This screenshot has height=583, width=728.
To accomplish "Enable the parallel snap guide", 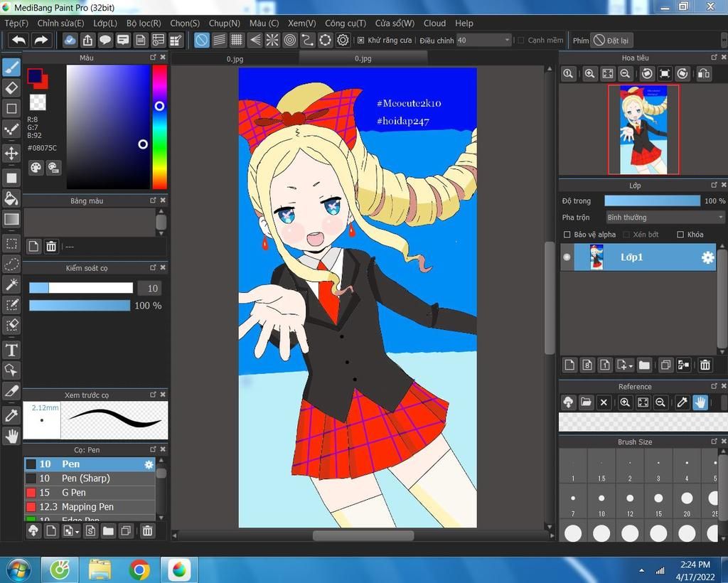I will [x=219, y=41].
